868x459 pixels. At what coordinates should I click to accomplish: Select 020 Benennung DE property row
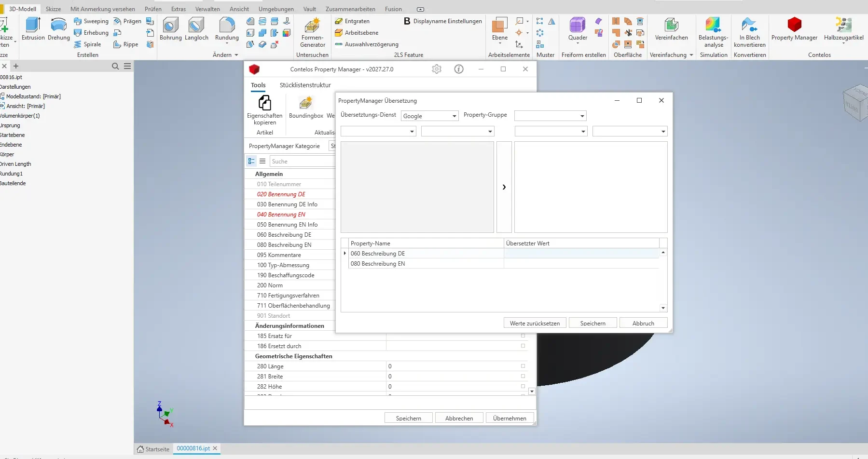click(290, 194)
